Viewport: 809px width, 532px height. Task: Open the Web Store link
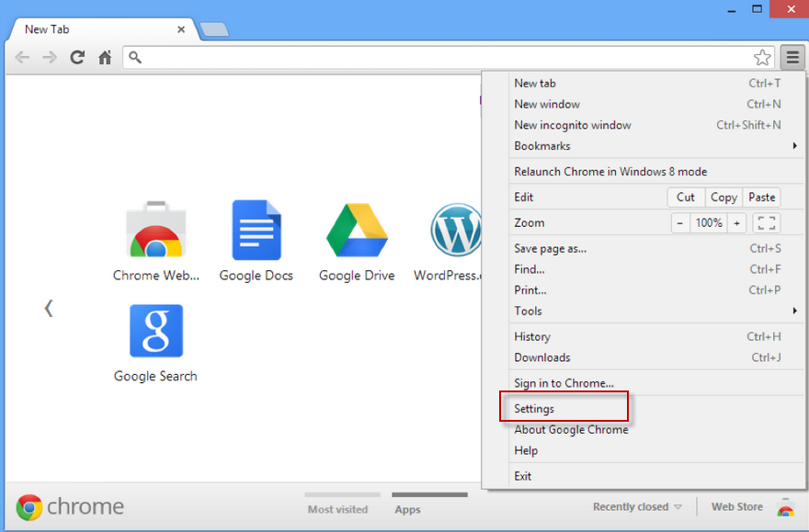click(736, 507)
